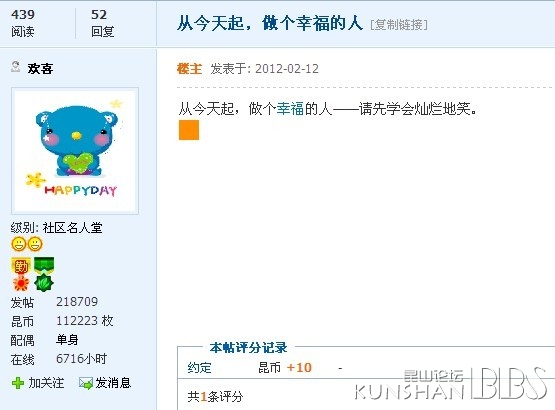Click the 复制链接 copy link
The width and height of the screenshot is (555, 410).
[x=399, y=24]
